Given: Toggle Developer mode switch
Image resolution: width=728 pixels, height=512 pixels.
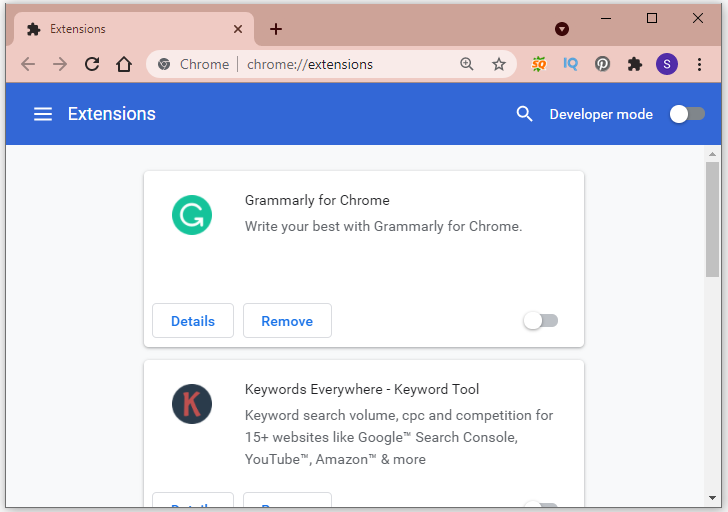Looking at the screenshot, I should (x=687, y=114).
